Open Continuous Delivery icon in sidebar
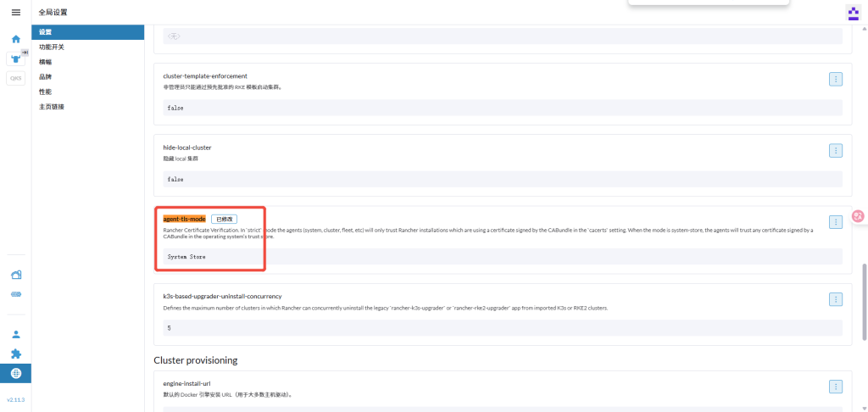 pyautogui.click(x=15, y=294)
